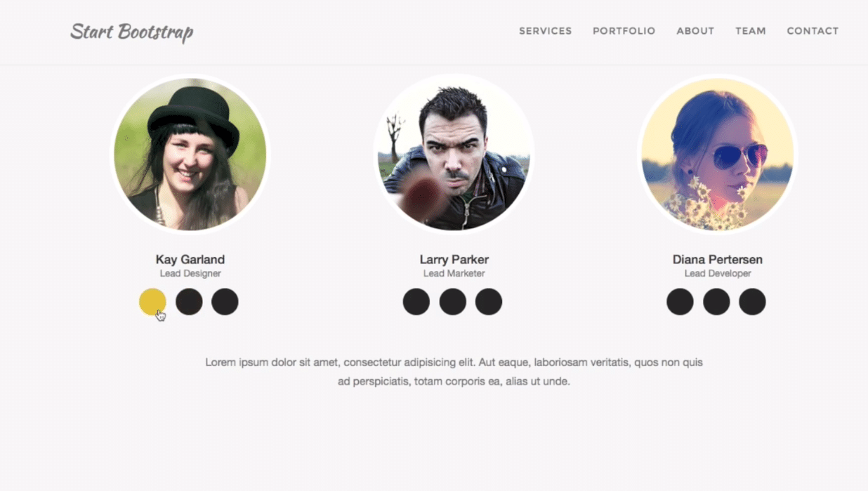The height and width of the screenshot is (491, 868).
Task: Go to the Portfolio section
Action: click(624, 31)
